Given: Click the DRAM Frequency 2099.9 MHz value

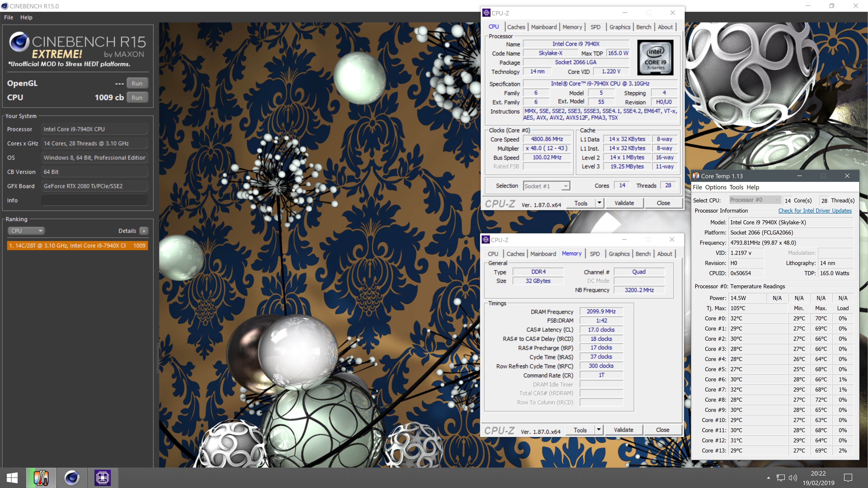Looking at the screenshot, I should click(x=601, y=312).
